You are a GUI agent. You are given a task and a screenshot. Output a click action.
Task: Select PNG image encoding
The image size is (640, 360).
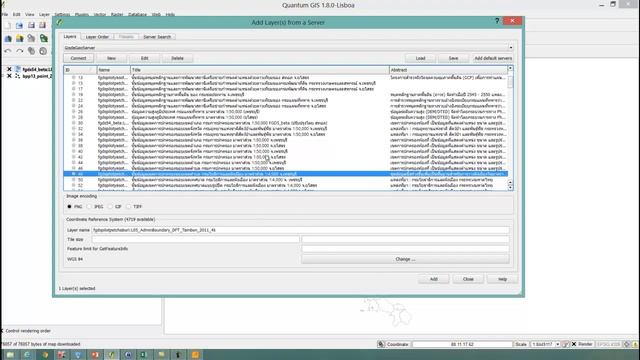[x=69, y=207]
